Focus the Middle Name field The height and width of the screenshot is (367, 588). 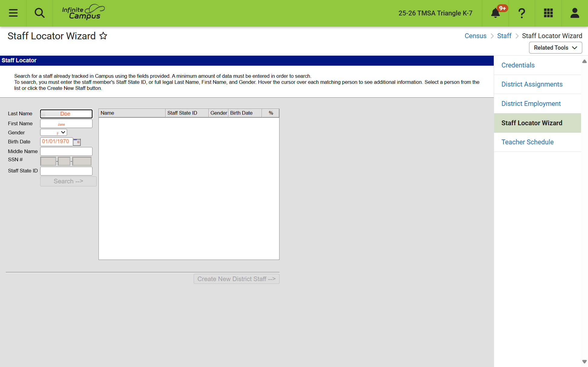coord(66,151)
